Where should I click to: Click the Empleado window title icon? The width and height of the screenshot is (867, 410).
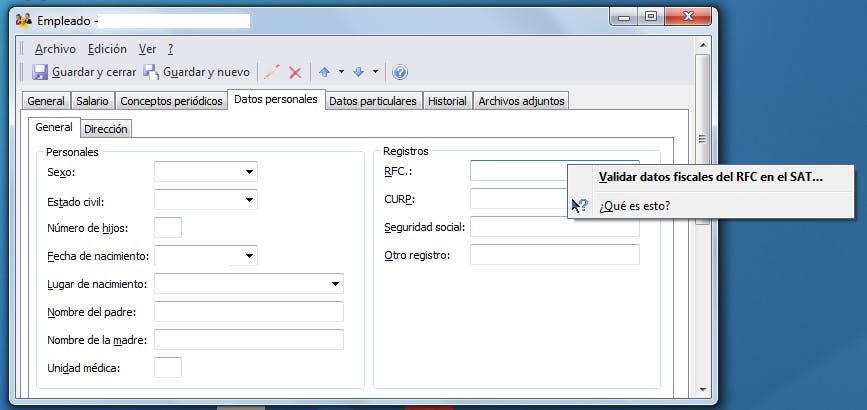[x=24, y=21]
